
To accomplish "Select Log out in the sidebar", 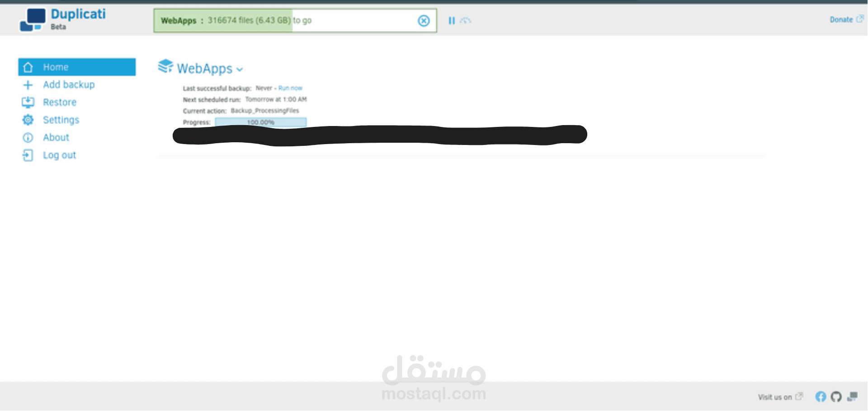I will 60,155.
